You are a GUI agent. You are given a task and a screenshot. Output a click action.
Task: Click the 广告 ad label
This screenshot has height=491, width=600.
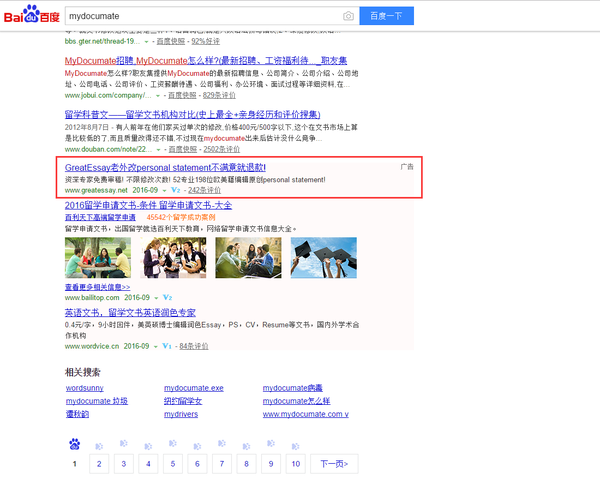(407, 167)
